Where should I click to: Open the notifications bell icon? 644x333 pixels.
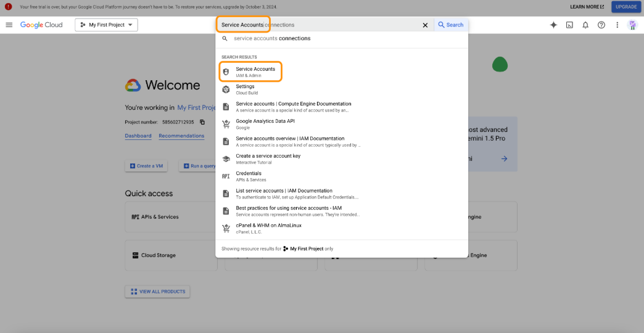pos(585,25)
